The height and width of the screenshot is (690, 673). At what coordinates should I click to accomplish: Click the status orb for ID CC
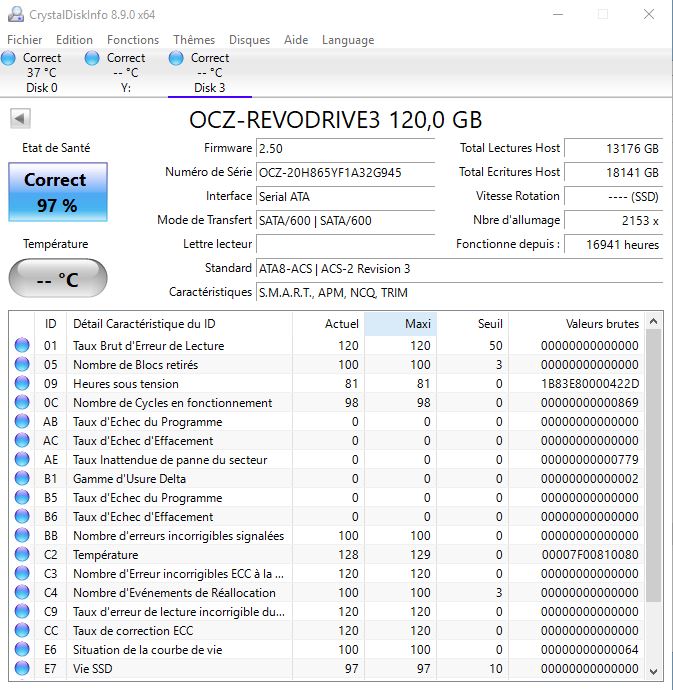tap(22, 630)
